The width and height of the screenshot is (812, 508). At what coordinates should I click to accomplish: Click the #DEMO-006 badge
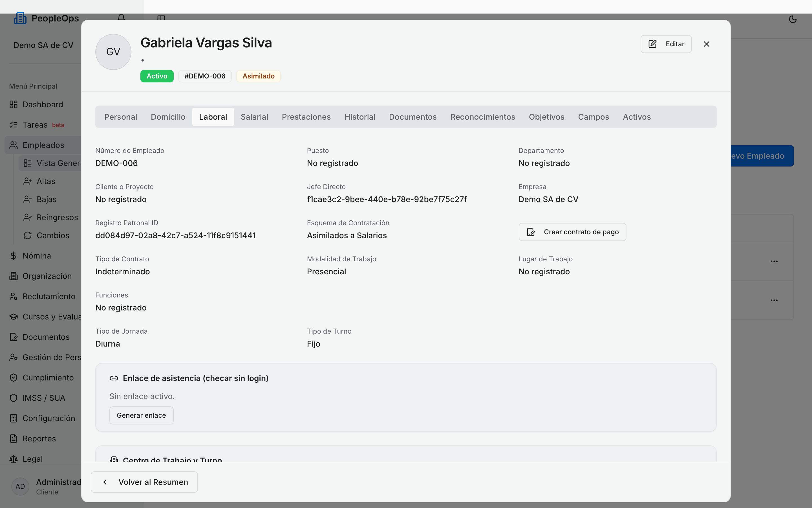(205, 76)
